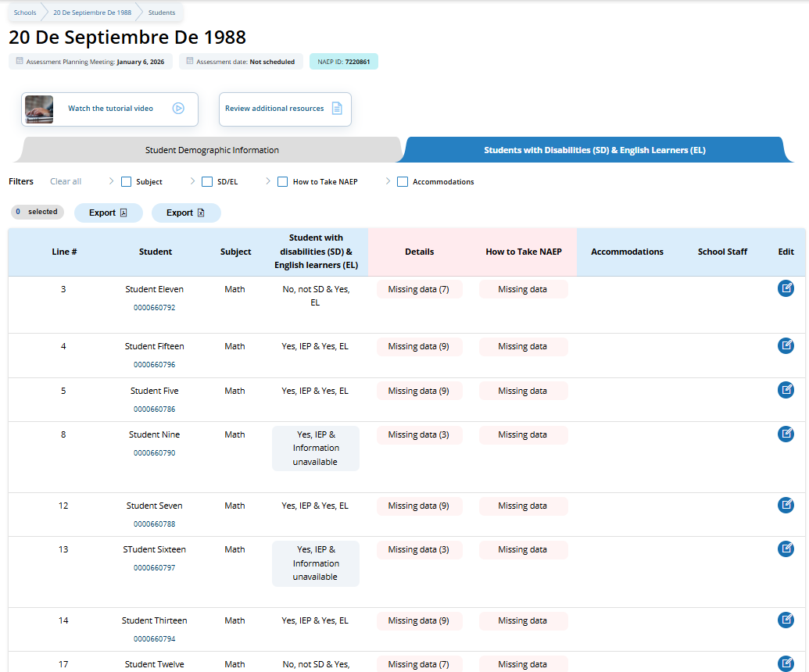Expand the Accommodations filter chevron

coord(388,181)
